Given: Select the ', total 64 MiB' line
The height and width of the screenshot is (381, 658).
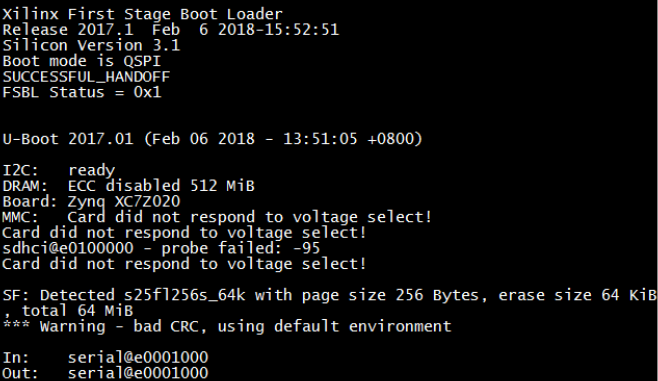Looking at the screenshot, I should tap(68, 311).
